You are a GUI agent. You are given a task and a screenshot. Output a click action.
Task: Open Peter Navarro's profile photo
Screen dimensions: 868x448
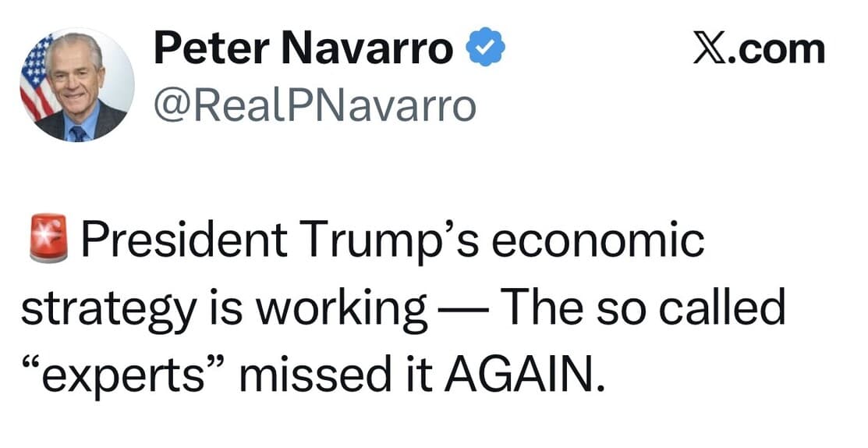(x=77, y=84)
